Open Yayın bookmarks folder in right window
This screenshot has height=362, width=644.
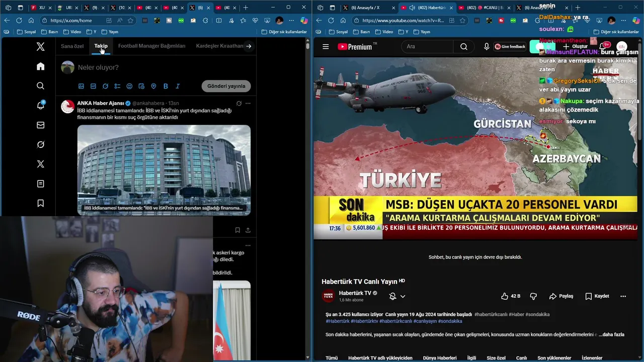tap(422, 32)
